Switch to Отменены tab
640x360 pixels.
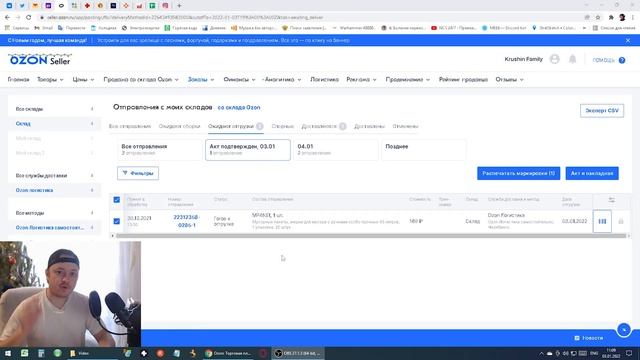405,126
